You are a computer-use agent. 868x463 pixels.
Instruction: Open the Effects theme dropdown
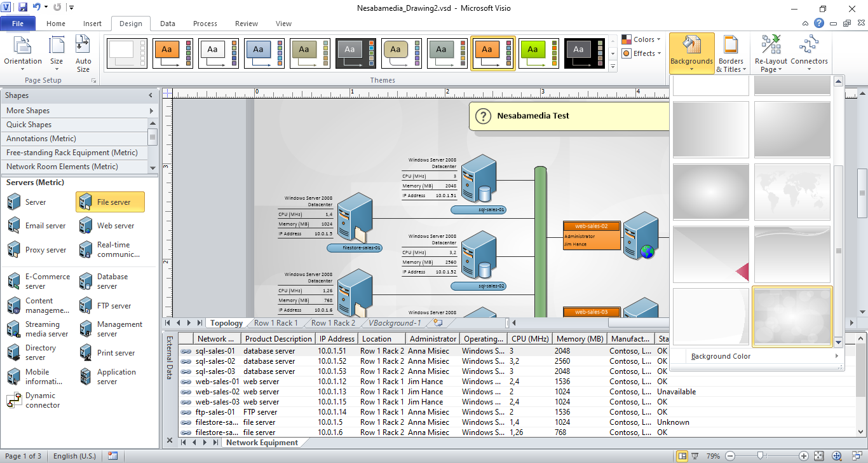click(642, 53)
